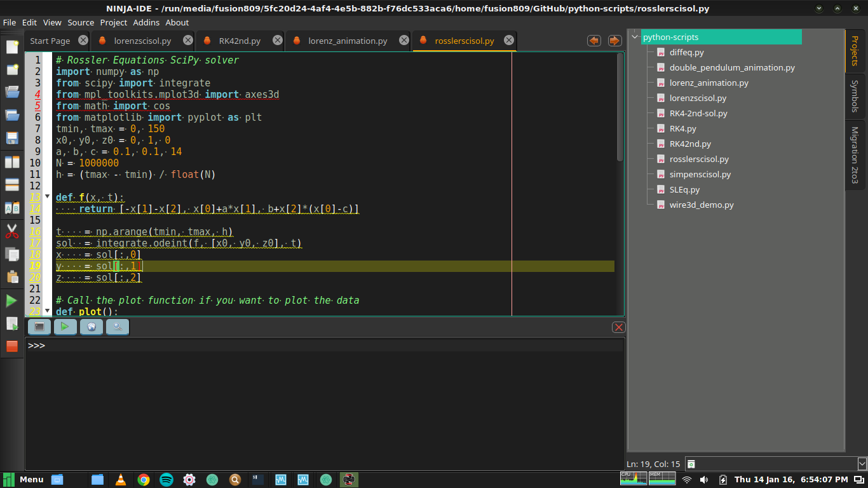The height and width of the screenshot is (488, 868).
Task: Close the lorenz_animation.py tab
Action: (x=404, y=40)
